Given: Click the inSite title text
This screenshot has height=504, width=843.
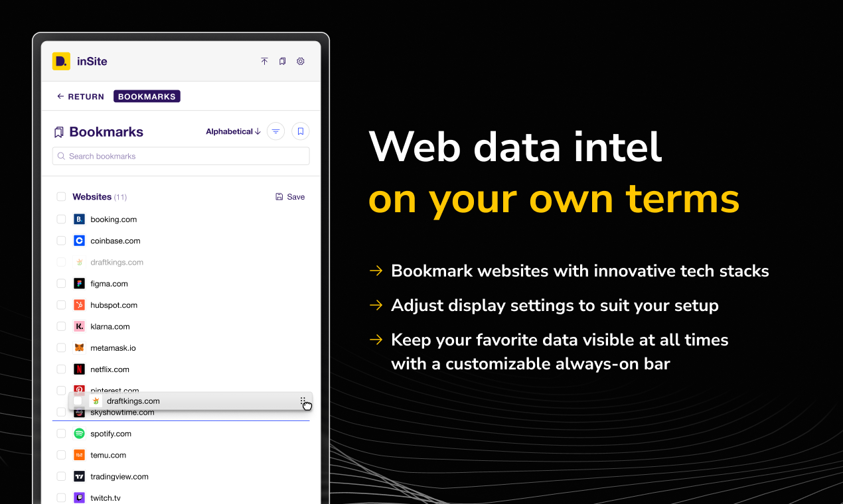Looking at the screenshot, I should [x=92, y=61].
